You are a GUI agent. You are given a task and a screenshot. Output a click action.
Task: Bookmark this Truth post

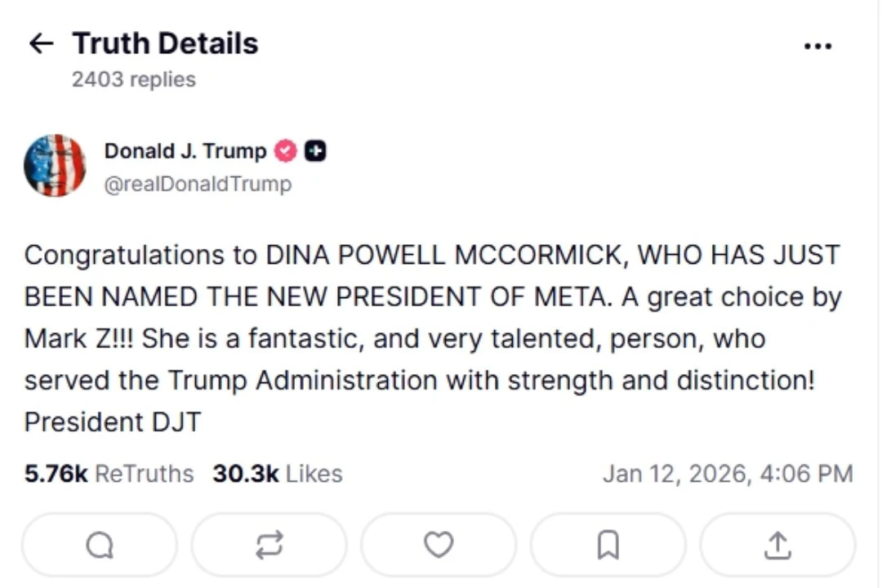[x=608, y=545]
